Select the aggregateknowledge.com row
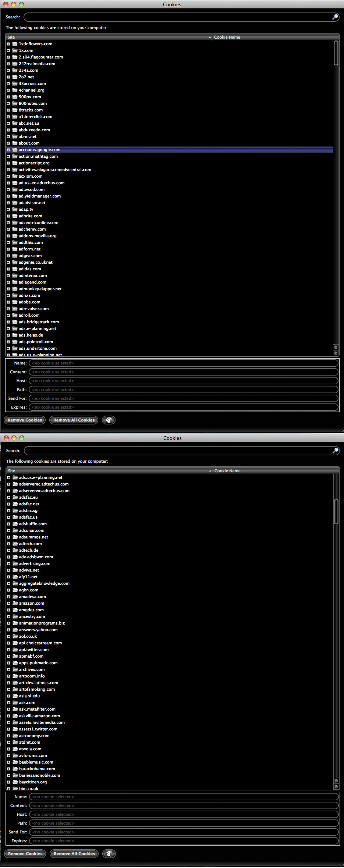This screenshot has height=868, width=344. 170,583
